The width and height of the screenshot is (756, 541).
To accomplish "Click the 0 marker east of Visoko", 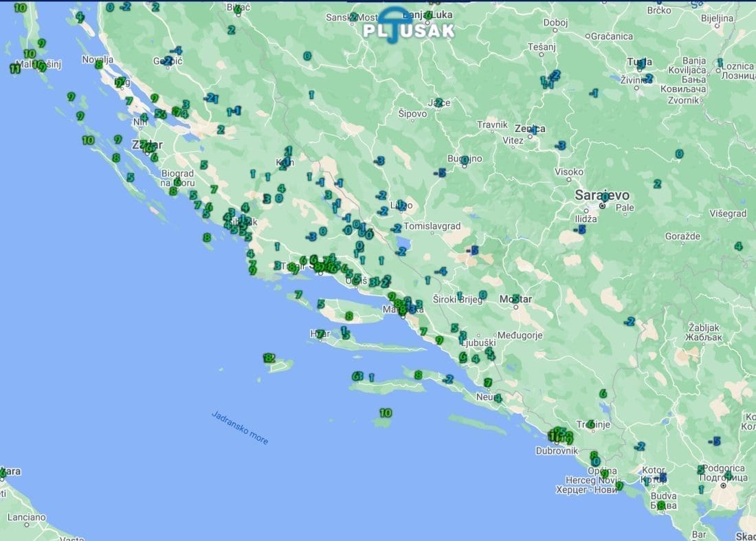I will click(679, 154).
